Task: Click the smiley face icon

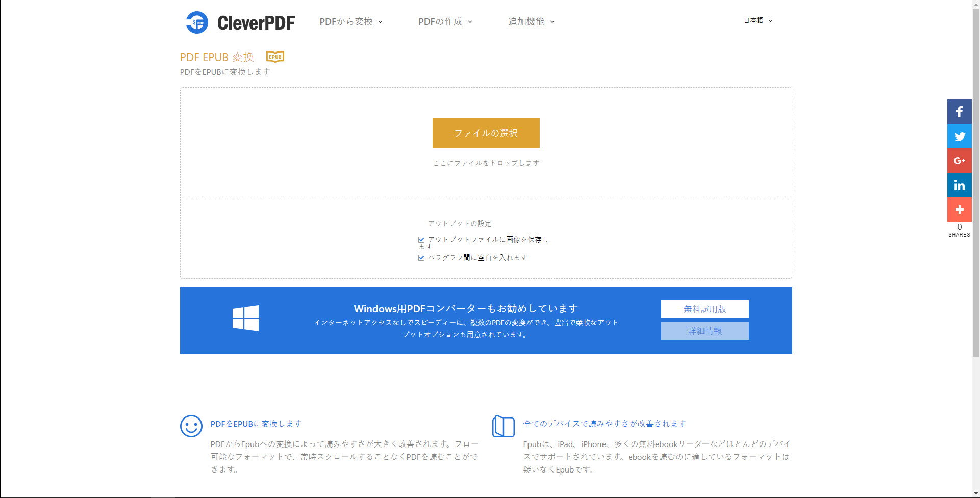Action: click(191, 426)
